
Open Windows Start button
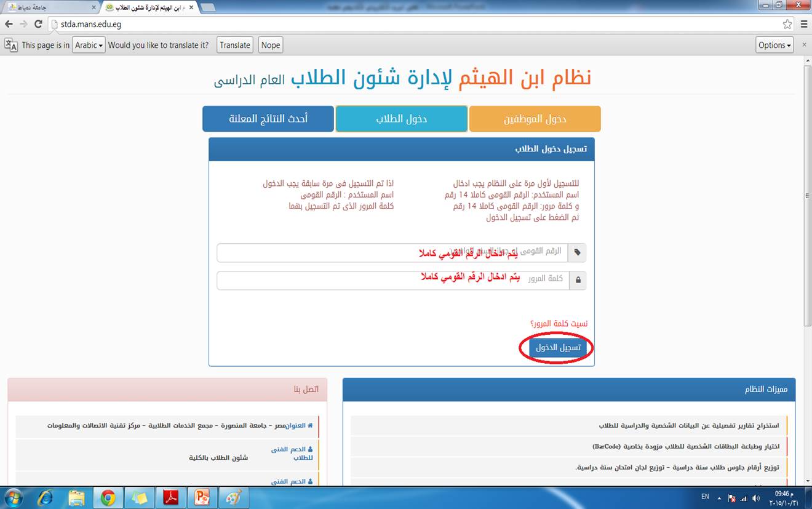[12, 497]
